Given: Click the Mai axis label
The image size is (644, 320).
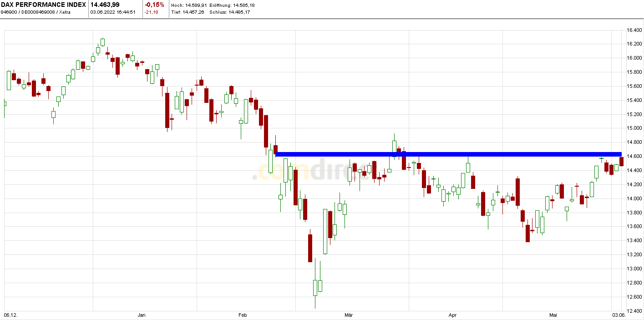Looking at the screenshot, I should point(554,315).
